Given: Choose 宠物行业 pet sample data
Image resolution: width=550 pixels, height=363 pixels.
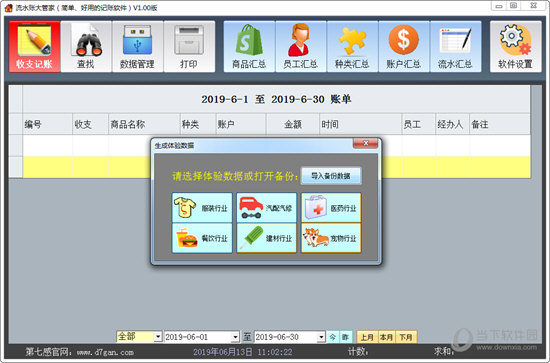Looking at the screenshot, I should [x=331, y=238].
